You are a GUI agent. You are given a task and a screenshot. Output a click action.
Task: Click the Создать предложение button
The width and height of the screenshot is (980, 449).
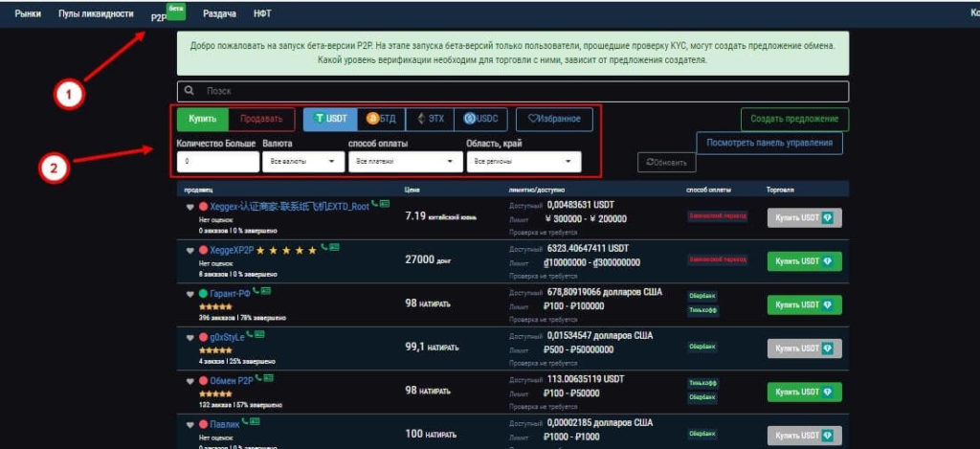pyautogui.click(x=794, y=120)
